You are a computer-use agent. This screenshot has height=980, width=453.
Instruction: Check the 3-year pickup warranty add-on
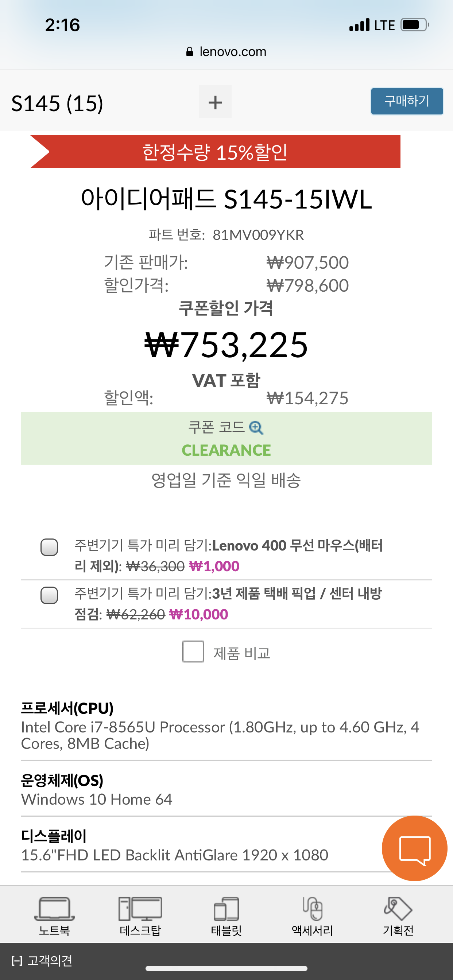(49, 595)
